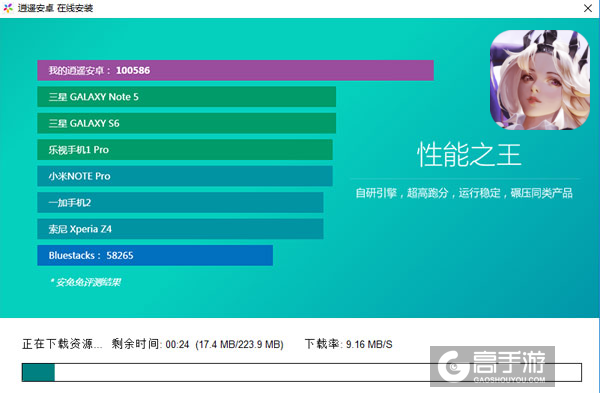Select the 索尼 Xperia Z4 bar
This screenshot has height=393, width=600.
[180, 229]
